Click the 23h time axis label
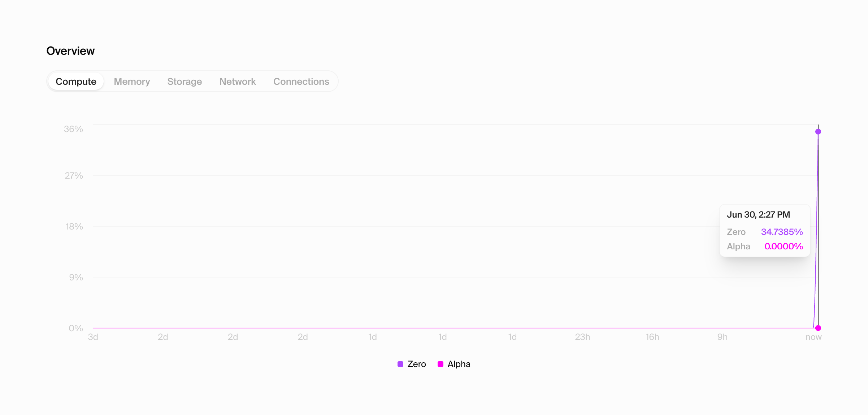The height and width of the screenshot is (415, 868). coord(582,337)
